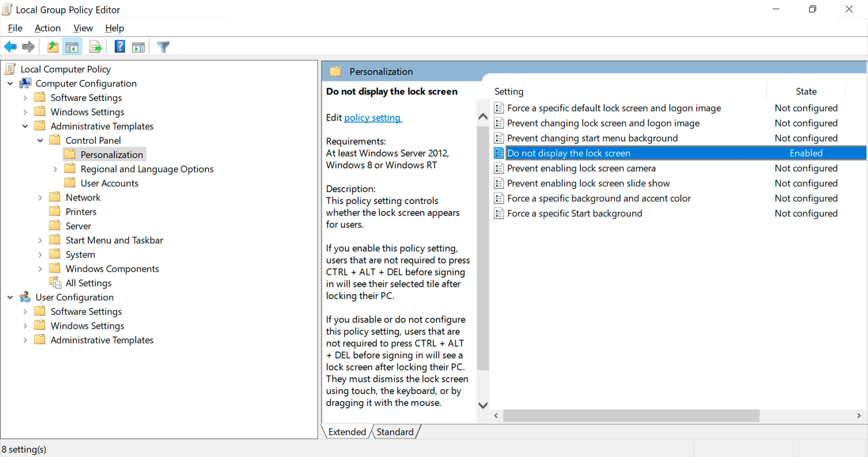
Task: Click the Personalization folder icon in tree
Action: 70,154
